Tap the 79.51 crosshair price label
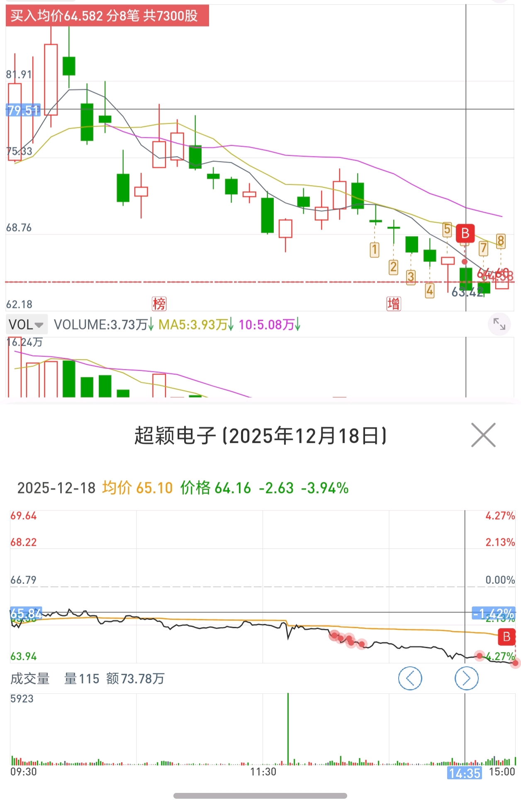Image resolution: width=521 pixels, height=812 pixels. (x=23, y=110)
